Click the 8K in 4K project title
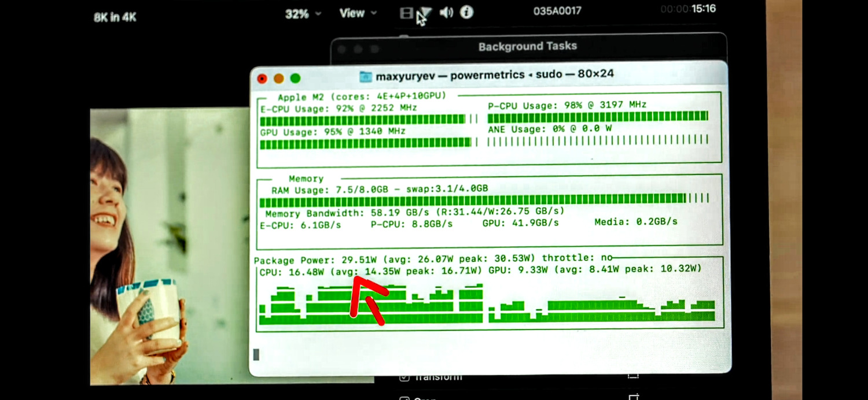868x400 pixels. point(115,17)
